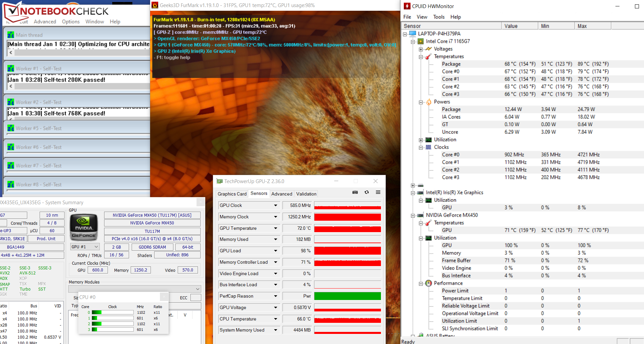The width and height of the screenshot is (644, 344).
Task: Click the Core 0 clock bar in CPU #0 popup
Action: coord(113,312)
